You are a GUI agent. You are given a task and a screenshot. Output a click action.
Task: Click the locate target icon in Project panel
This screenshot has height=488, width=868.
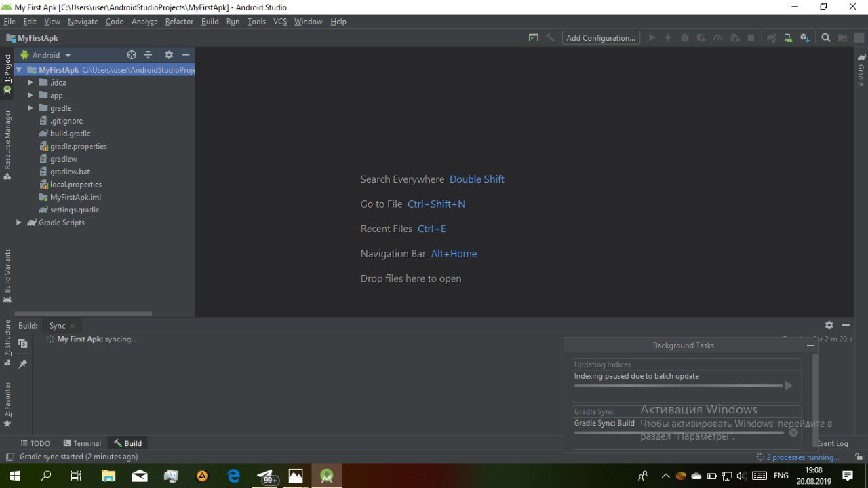pos(132,55)
